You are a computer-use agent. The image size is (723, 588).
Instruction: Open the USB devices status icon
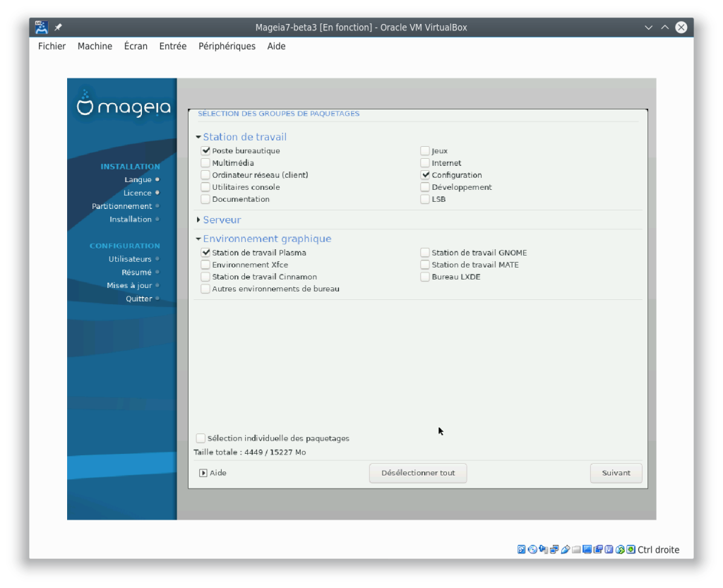pos(566,549)
